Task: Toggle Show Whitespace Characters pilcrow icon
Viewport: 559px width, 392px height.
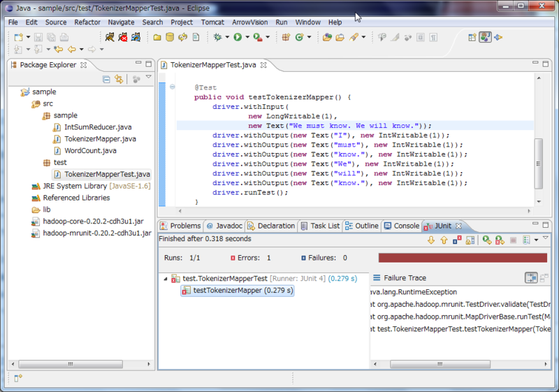Action: click(x=433, y=37)
